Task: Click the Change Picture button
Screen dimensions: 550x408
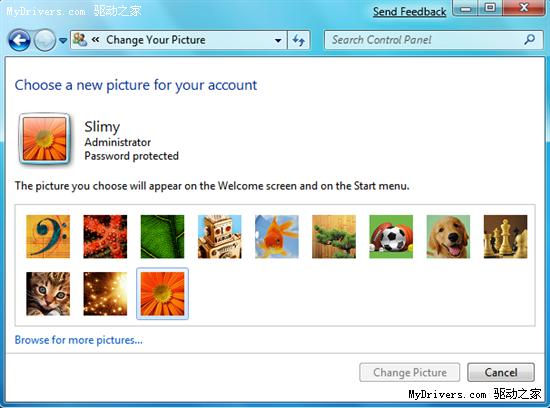Action: tap(410, 372)
